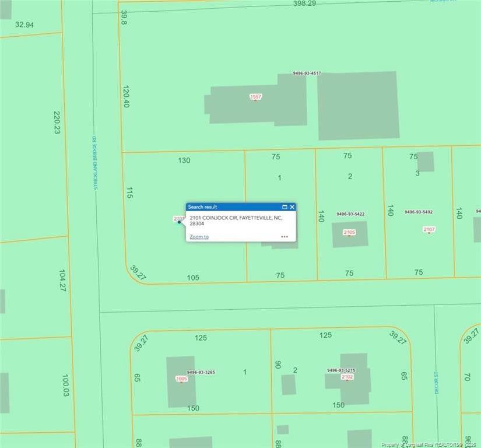Viewport: 481px width, 448px height.
Task: Click the large square building footprint
Action: (358, 106)
